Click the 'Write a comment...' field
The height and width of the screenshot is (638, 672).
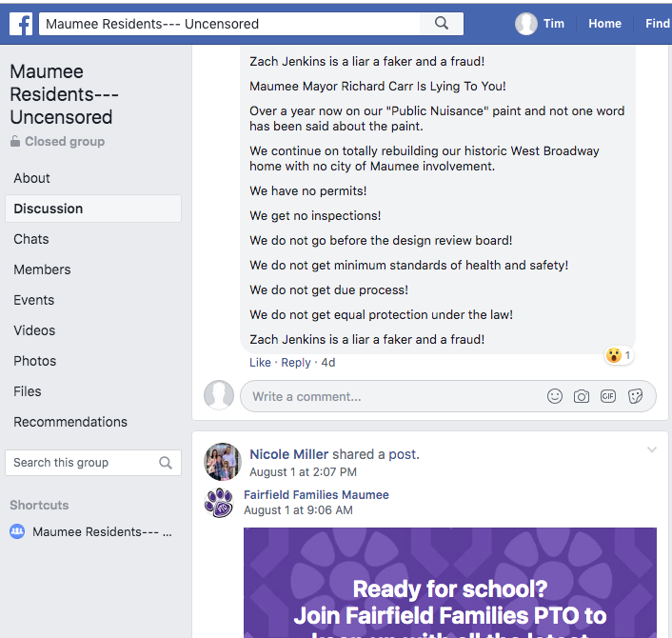pos(390,396)
